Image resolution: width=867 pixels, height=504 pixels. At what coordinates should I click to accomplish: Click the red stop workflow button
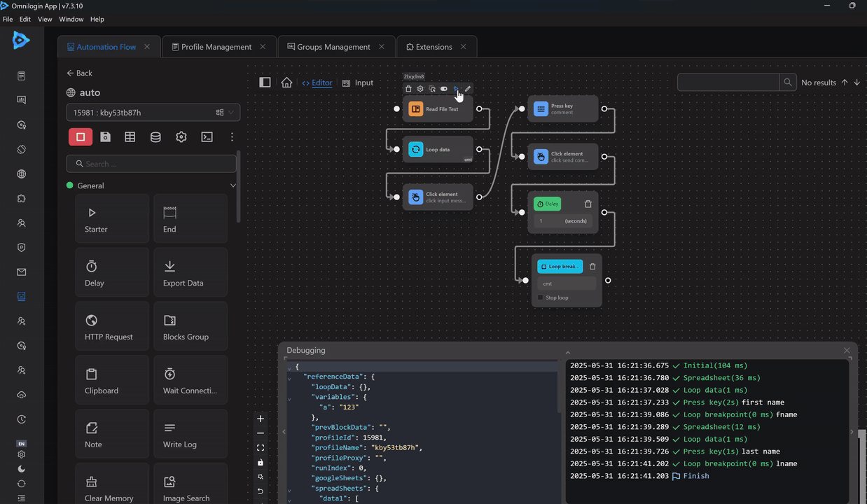[81, 137]
